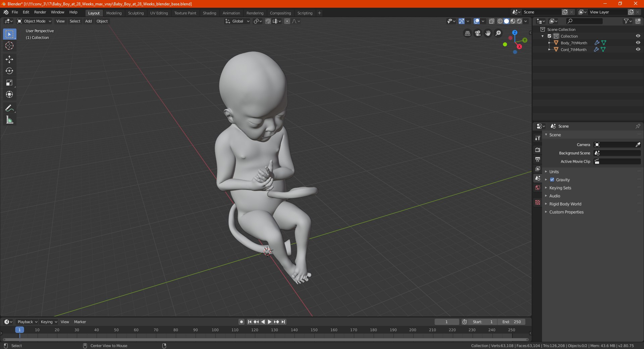Open the World properties tab
644x349 pixels.
pyautogui.click(x=538, y=188)
